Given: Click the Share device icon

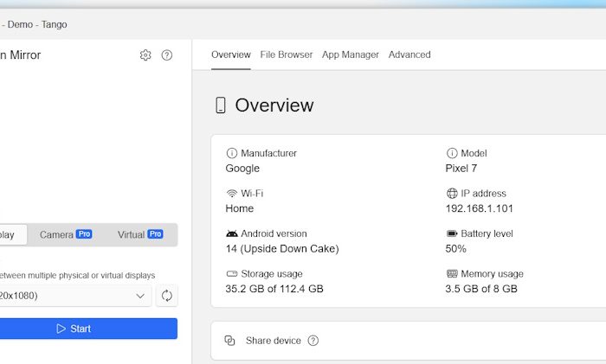Looking at the screenshot, I should (x=230, y=341).
